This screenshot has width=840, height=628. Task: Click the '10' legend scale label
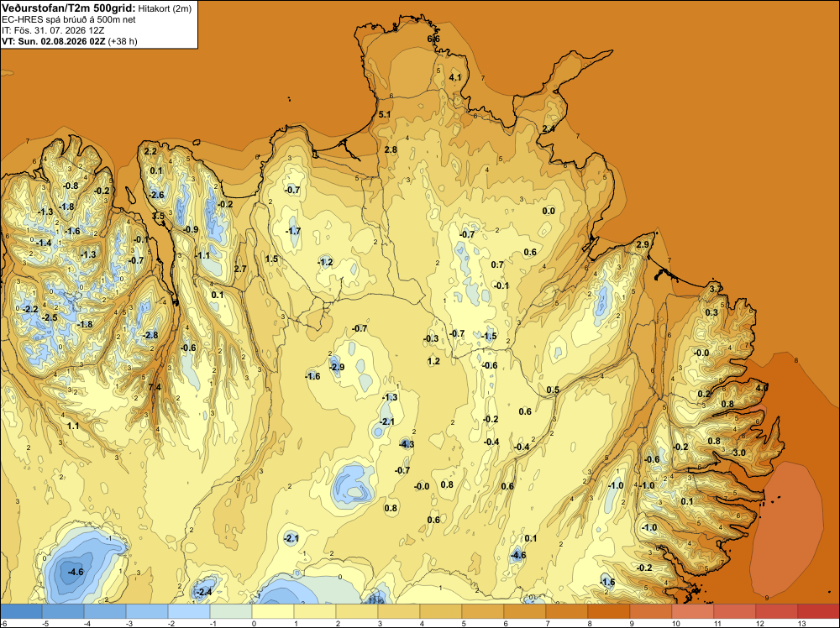(x=676, y=623)
